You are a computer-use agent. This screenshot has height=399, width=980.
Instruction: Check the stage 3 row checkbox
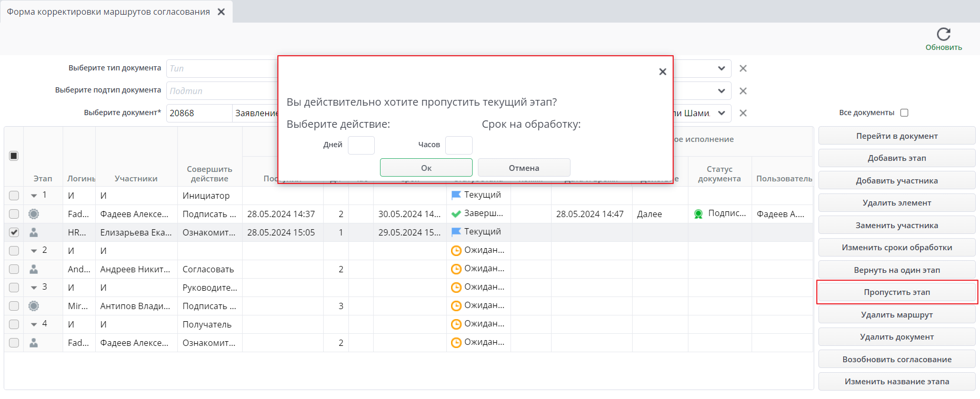click(x=14, y=288)
